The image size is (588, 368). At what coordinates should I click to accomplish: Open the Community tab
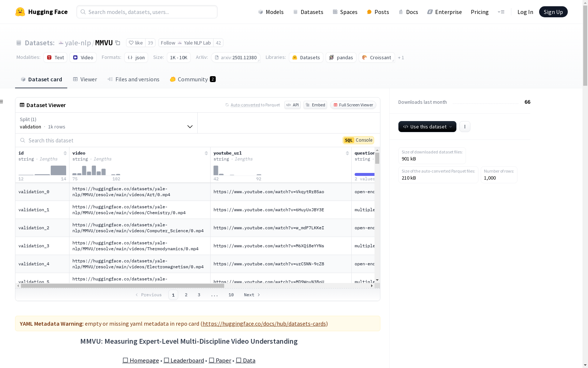point(193,79)
